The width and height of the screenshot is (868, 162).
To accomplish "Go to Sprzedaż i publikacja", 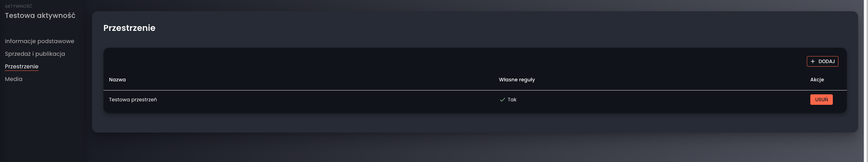I will tap(35, 54).
